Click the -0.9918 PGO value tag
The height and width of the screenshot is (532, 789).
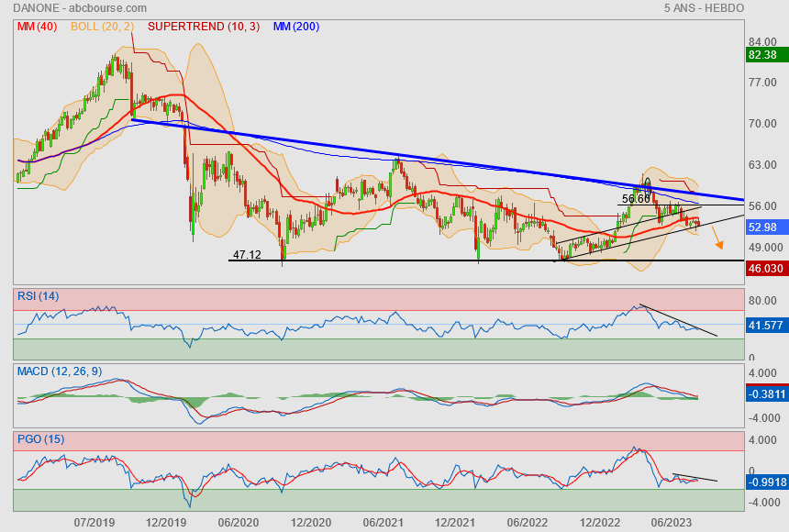[x=767, y=482]
